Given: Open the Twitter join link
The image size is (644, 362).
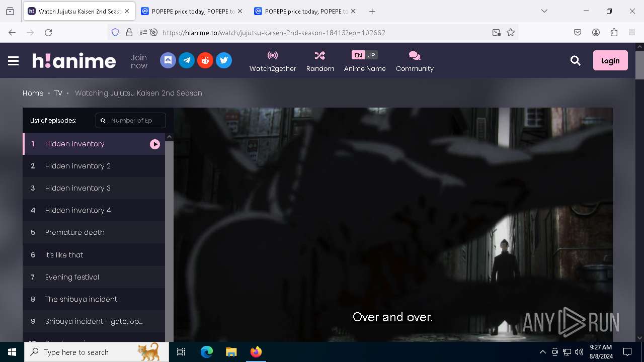Looking at the screenshot, I should pyautogui.click(x=224, y=60).
